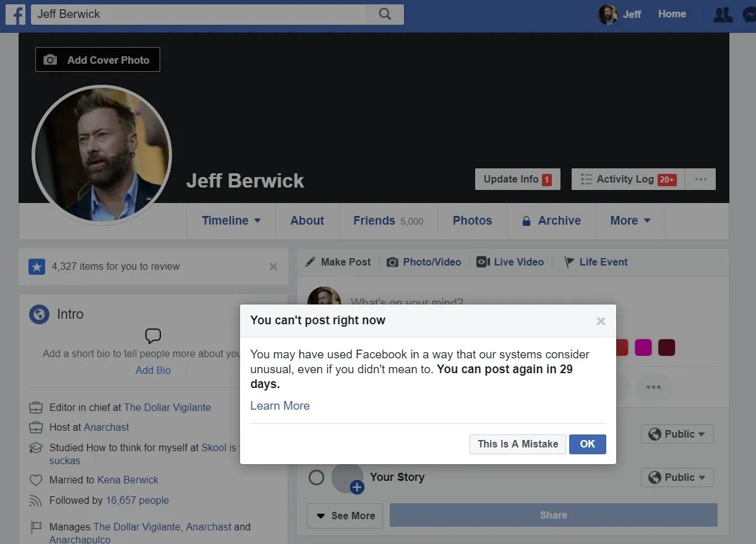Click the Facebook logo icon

[15, 14]
